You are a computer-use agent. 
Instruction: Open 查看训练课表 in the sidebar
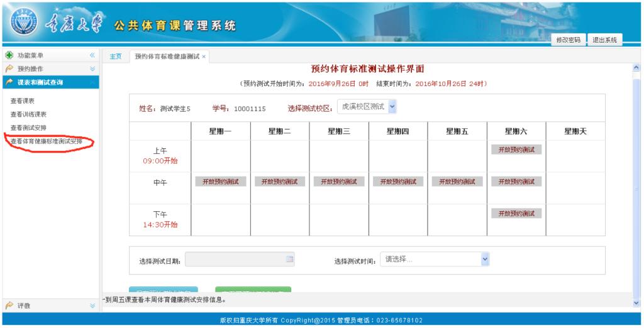pyautogui.click(x=28, y=114)
